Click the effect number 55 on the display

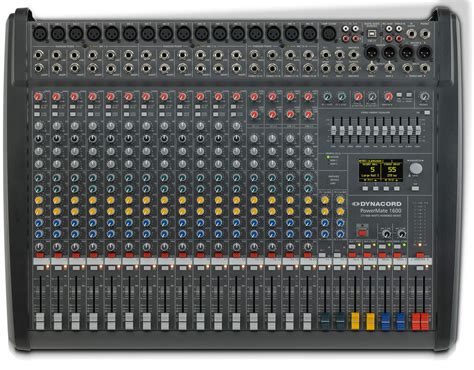tap(392, 170)
